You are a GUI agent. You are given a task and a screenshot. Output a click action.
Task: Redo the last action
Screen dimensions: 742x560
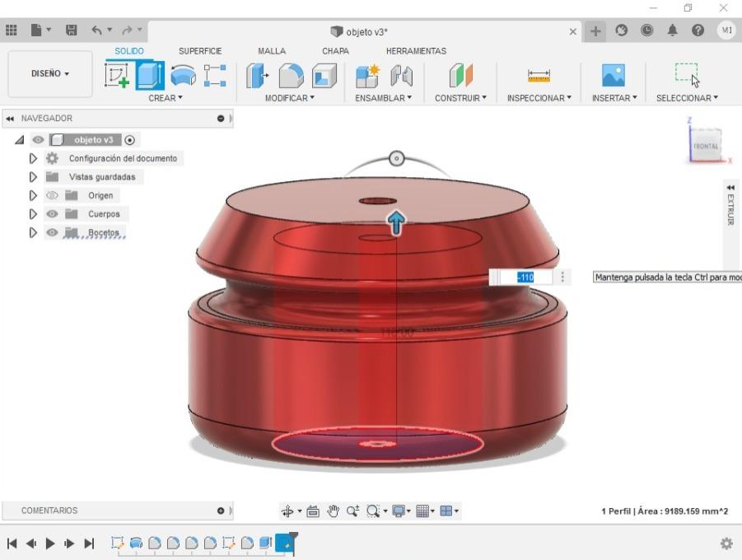pyautogui.click(x=127, y=30)
